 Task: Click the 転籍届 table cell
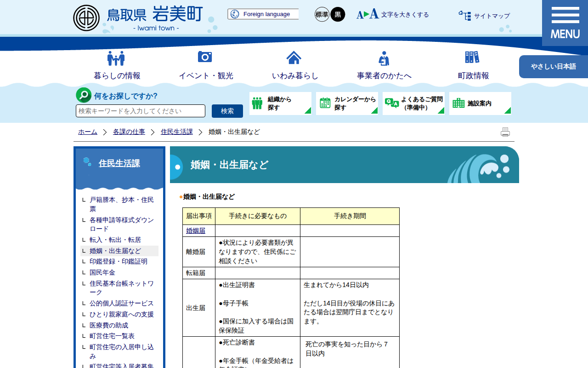199,273
